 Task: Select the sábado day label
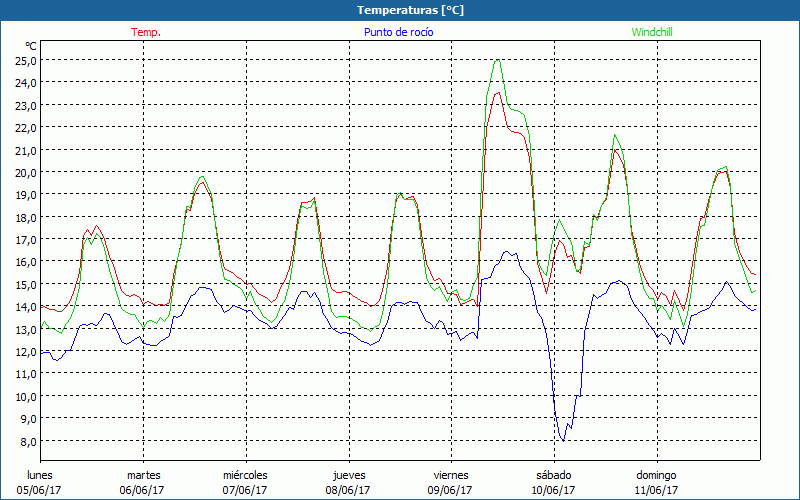point(553,475)
